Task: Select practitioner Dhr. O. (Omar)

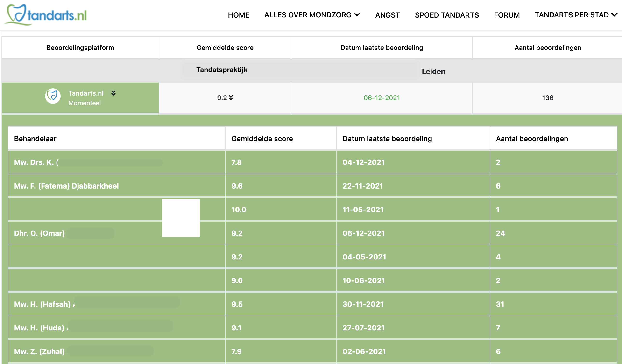Action: (x=39, y=233)
